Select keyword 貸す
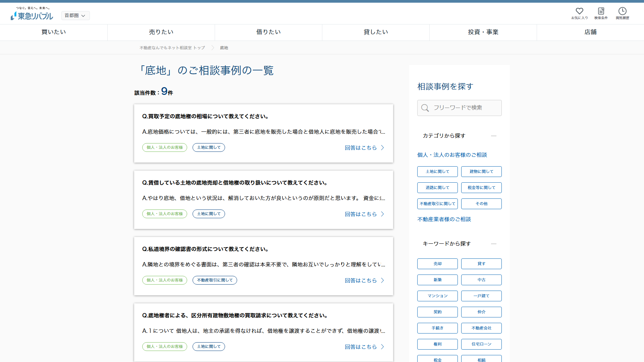Image resolution: width=644 pixels, height=362 pixels. (x=481, y=264)
